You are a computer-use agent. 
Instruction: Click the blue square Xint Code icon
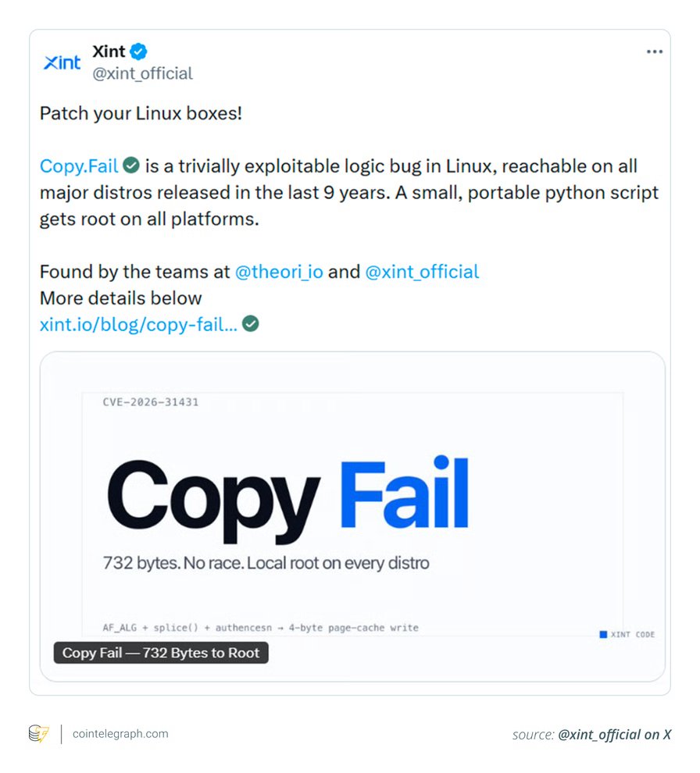point(603,635)
